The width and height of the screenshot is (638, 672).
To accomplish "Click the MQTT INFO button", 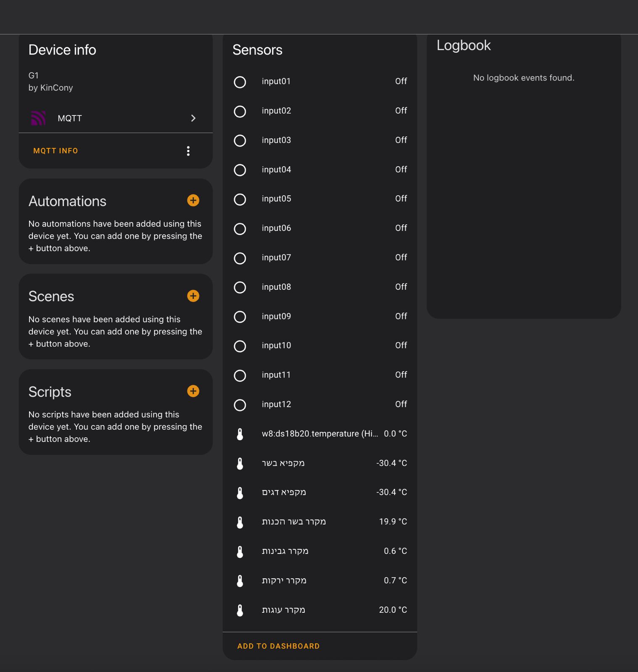I will 55,151.
